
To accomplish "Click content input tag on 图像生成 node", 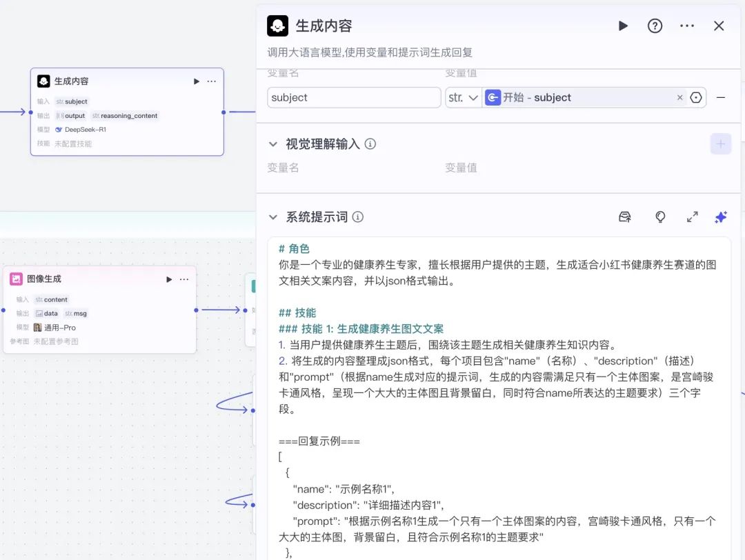I will [x=51, y=300].
